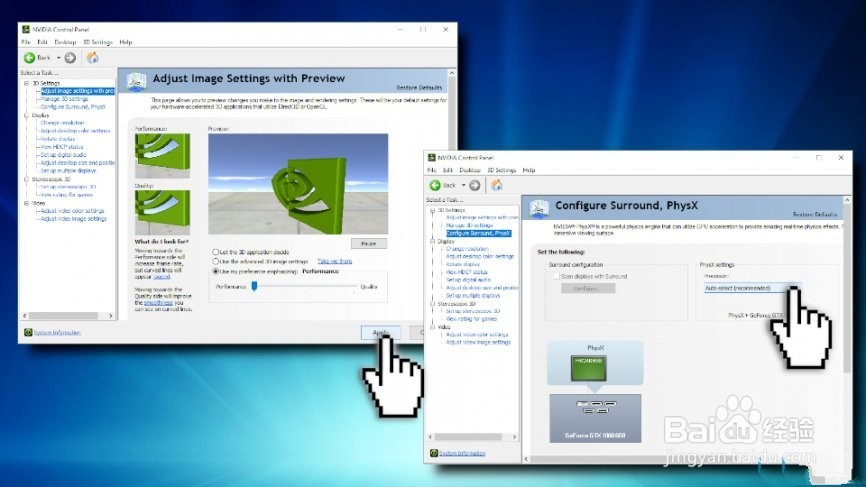866x487 pixels.
Task: Click Forward arrow in Adjust Image Settings window
Action: tap(70, 57)
